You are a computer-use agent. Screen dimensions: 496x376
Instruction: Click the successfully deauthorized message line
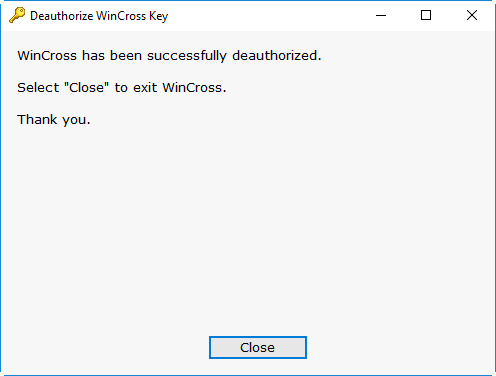[169, 56]
